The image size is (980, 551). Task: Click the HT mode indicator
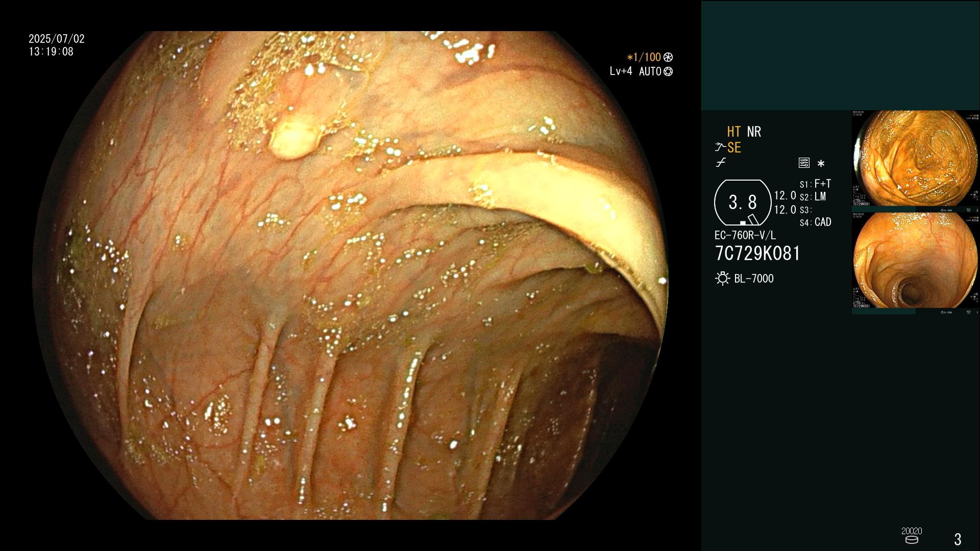pyautogui.click(x=733, y=132)
